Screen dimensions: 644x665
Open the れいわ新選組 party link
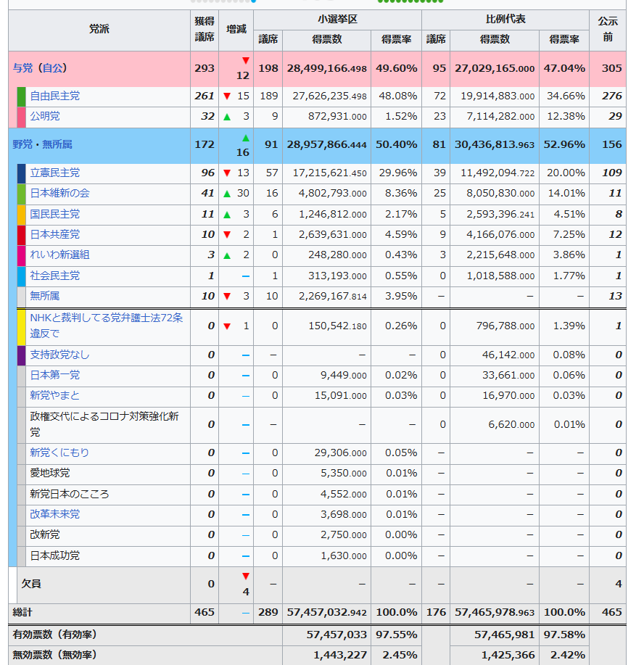pos(59,255)
